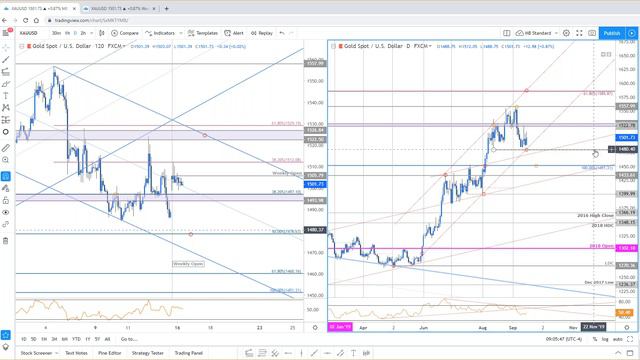
Task: Open the candlestick chart style selector
Action: 102,33
